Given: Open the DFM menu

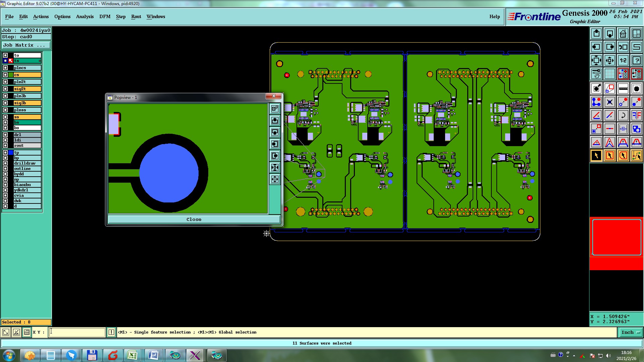Looking at the screenshot, I should (105, 16).
